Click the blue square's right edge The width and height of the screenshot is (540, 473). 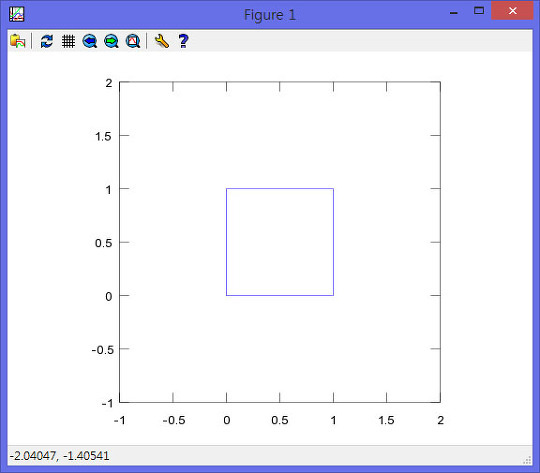(333, 242)
